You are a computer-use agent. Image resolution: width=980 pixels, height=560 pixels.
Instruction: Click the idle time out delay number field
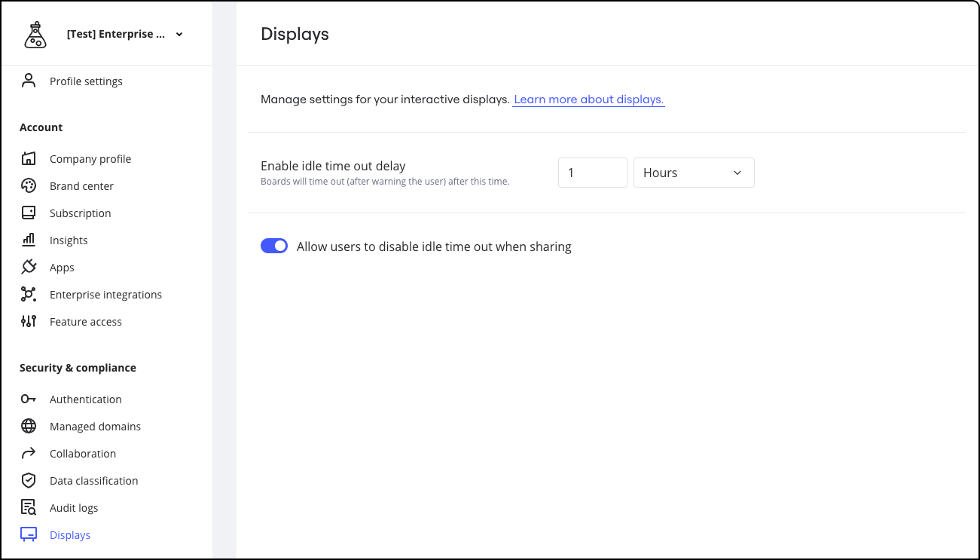(x=592, y=173)
